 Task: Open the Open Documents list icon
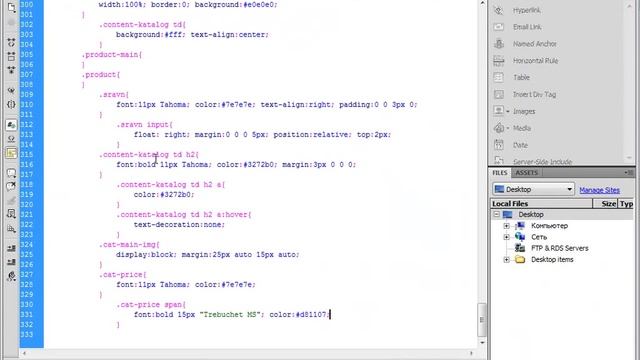pyautogui.click(x=11, y=8)
